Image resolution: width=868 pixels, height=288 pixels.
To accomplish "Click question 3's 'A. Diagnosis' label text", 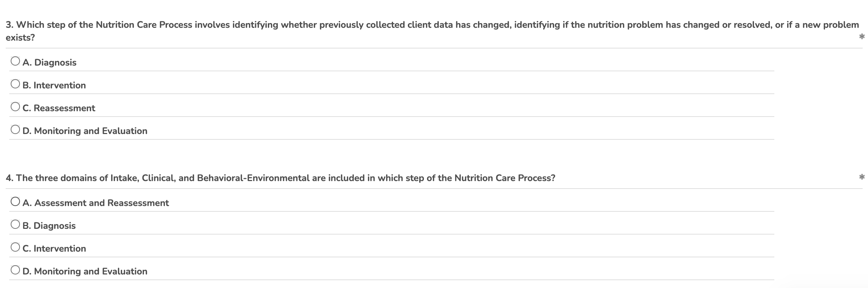I will [x=50, y=62].
